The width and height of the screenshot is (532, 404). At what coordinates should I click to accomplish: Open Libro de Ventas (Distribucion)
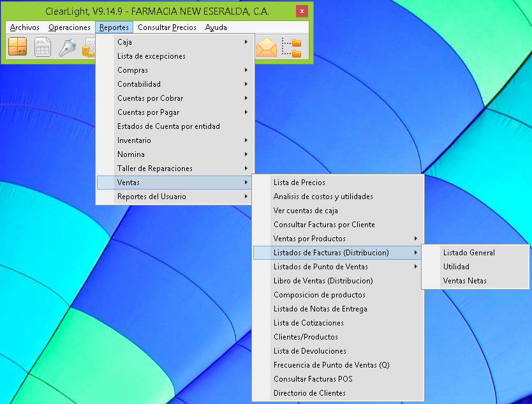[323, 281]
